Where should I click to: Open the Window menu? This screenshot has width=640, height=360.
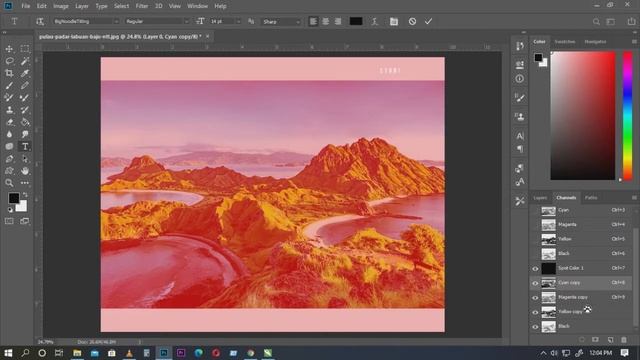[x=198, y=6]
